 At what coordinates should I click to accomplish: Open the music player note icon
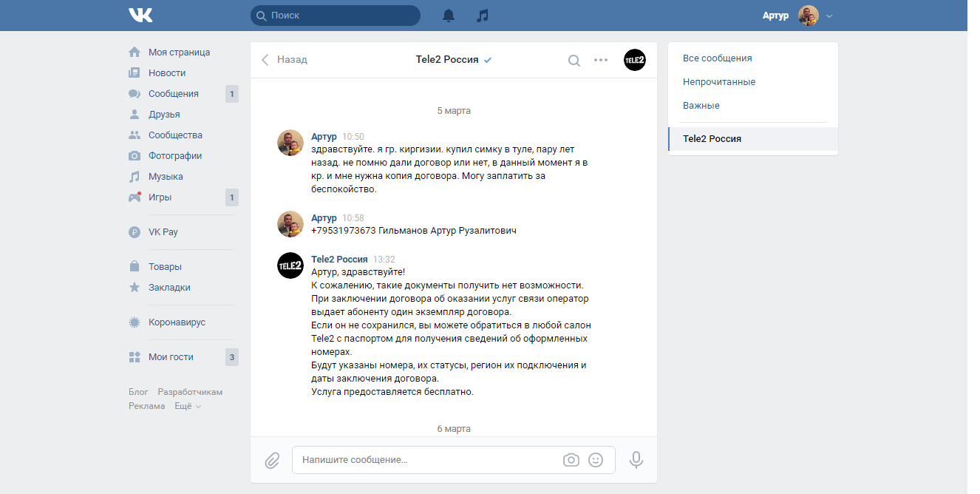point(483,16)
